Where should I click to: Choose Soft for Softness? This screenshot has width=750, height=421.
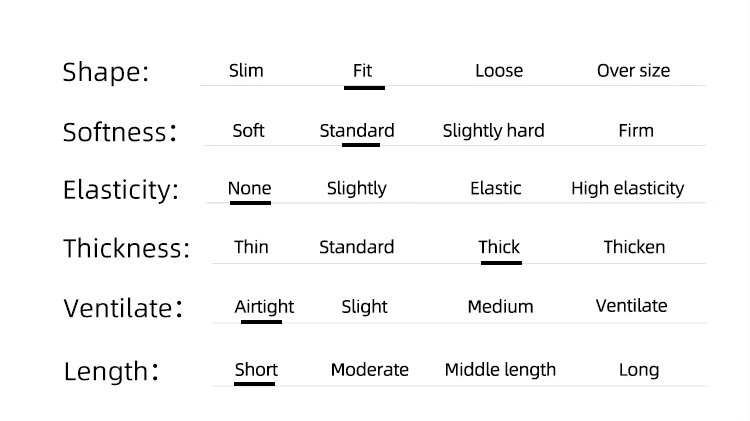click(x=248, y=131)
